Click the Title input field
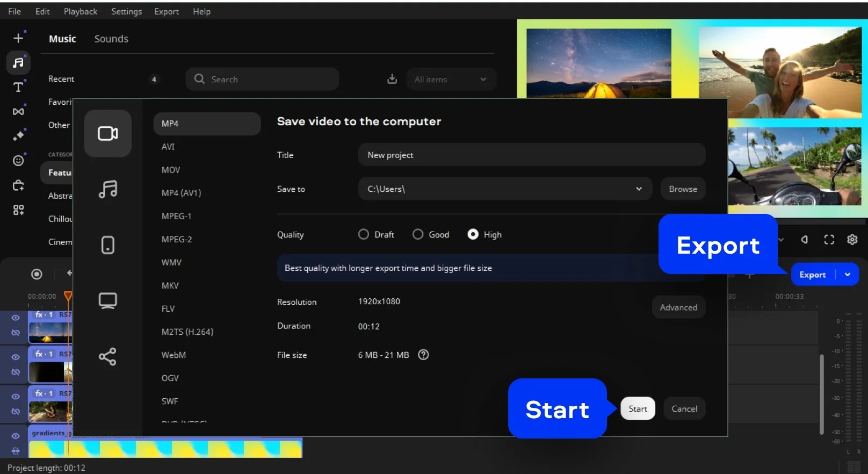The height and width of the screenshot is (474, 868). click(x=531, y=155)
